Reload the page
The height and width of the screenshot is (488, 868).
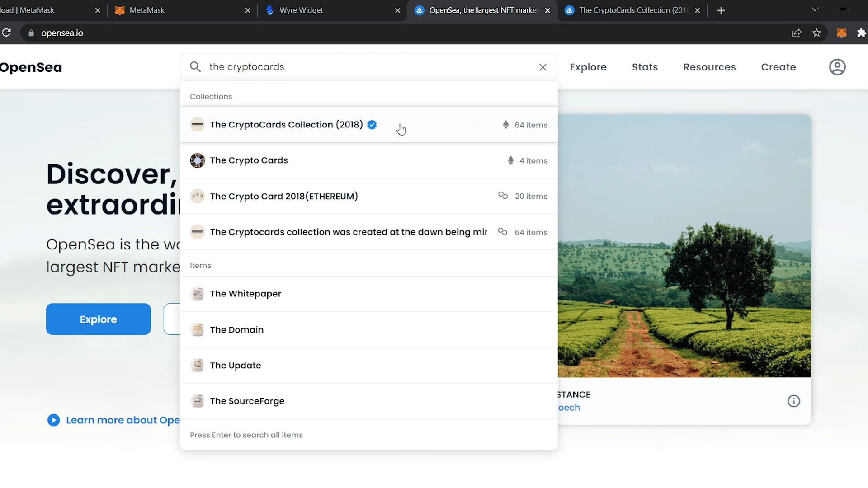click(6, 33)
